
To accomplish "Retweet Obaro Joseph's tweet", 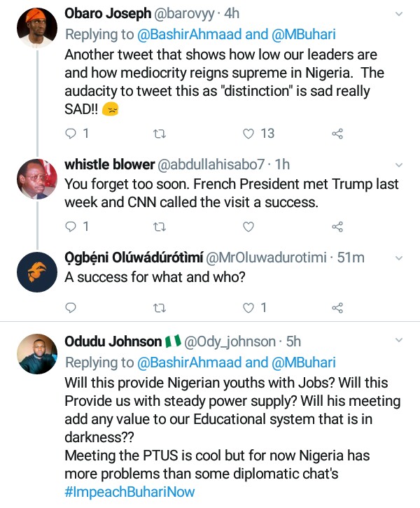I will (x=159, y=134).
